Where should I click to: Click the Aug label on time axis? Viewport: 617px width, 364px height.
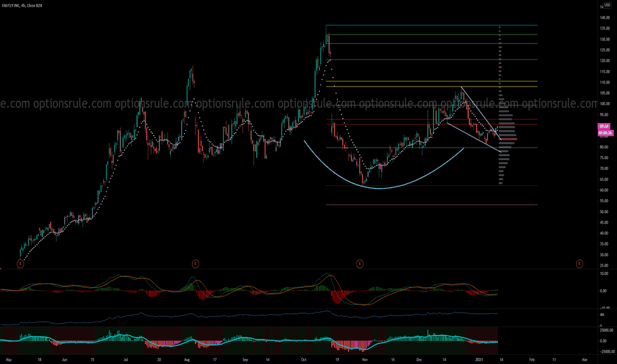point(187,359)
